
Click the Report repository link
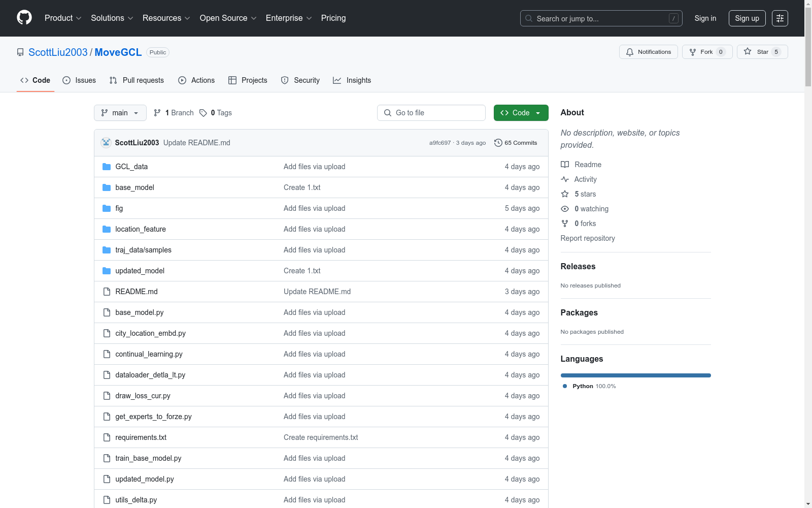click(588, 238)
